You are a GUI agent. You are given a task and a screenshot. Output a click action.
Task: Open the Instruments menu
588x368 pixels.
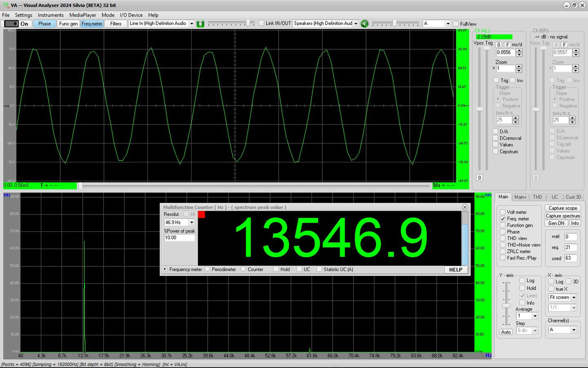click(51, 15)
